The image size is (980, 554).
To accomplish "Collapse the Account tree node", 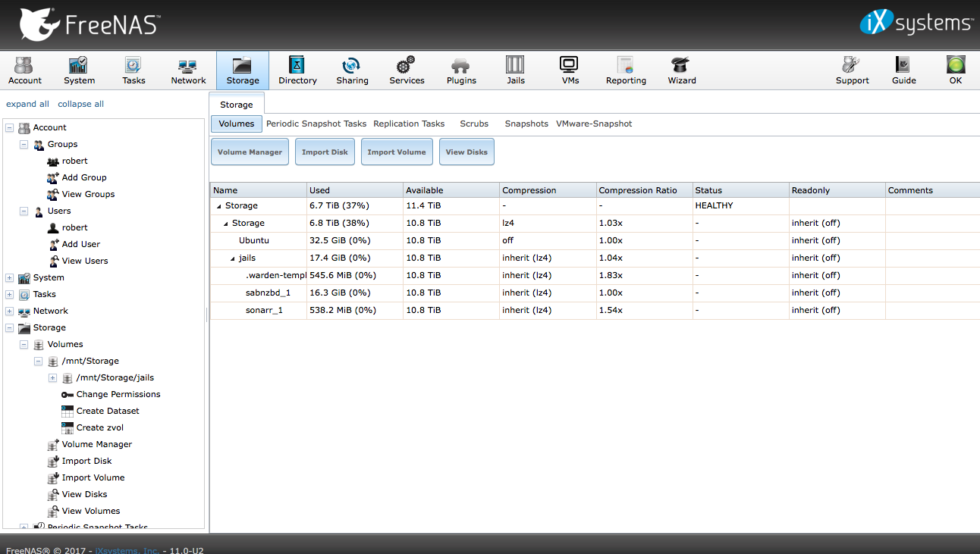I will point(9,127).
